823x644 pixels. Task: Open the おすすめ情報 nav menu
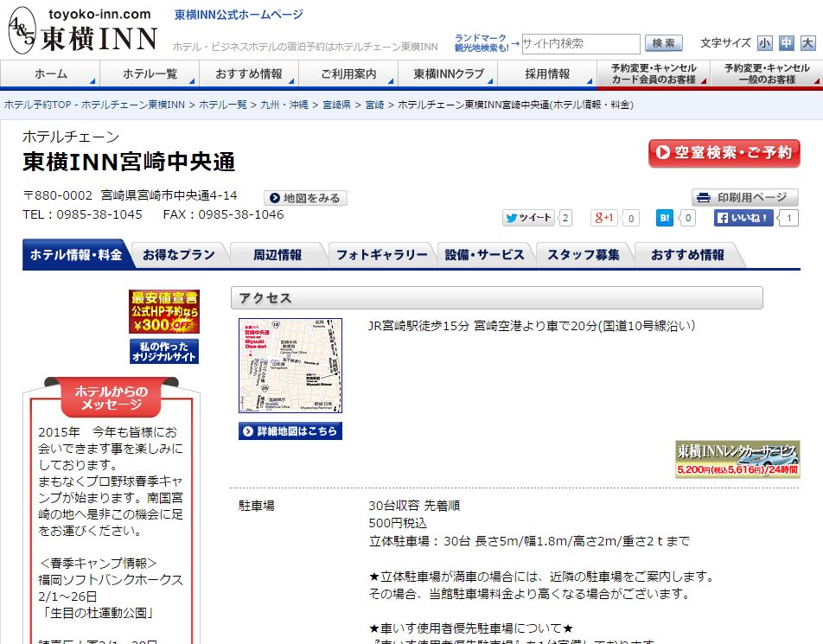249,74
